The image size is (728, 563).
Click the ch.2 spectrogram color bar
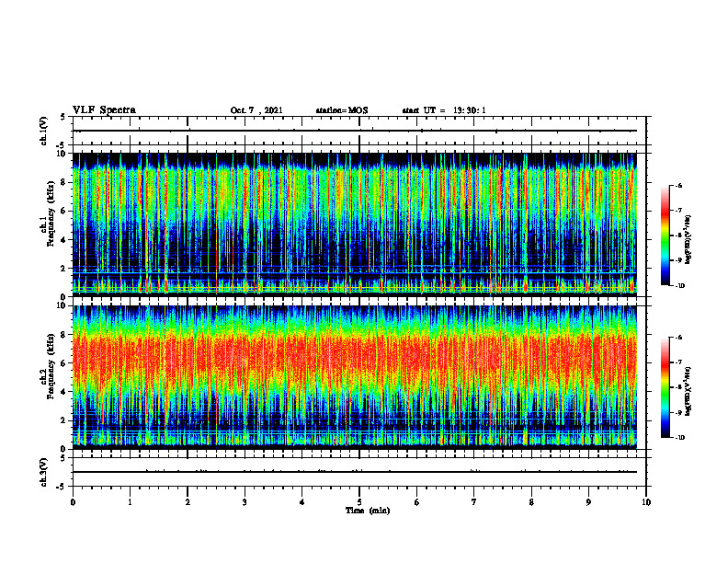tap(665, 387)
